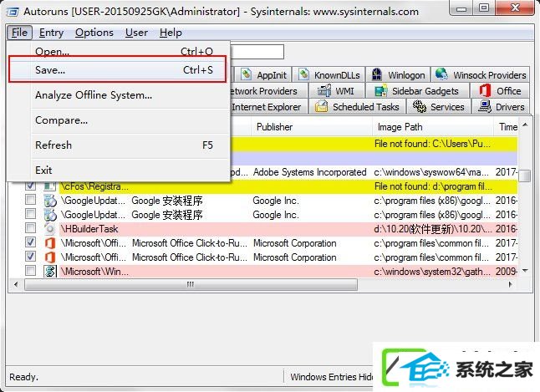Click the horizontal scrollbar right arrow
The image size is (540, 392).
(511, 284)
